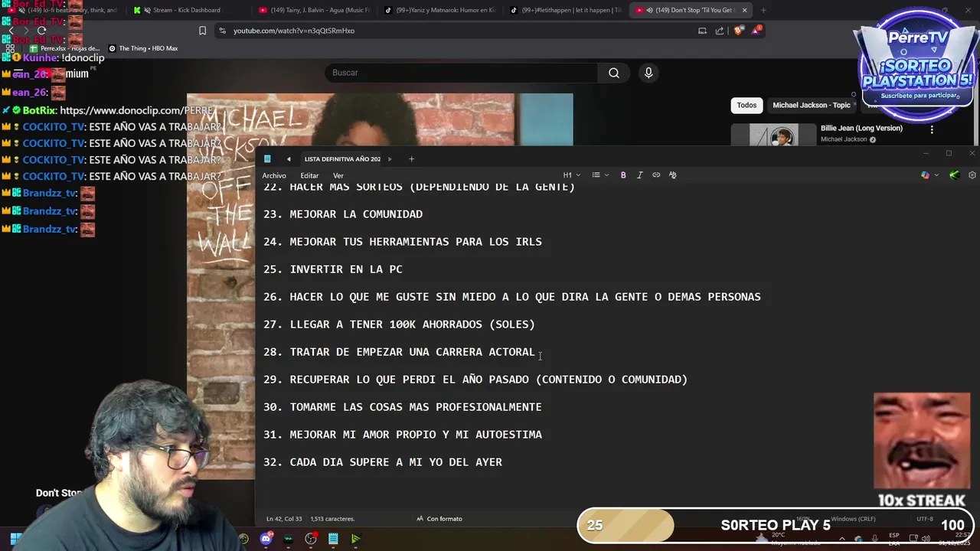Screen dimensions: 980x551
Task: Open Archivo menu in Notepad
Action: pyautogui.click(x=274, y=176)
